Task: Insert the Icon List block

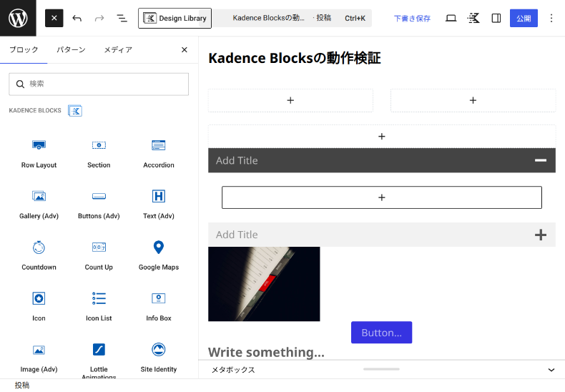Action: [99, 308]
